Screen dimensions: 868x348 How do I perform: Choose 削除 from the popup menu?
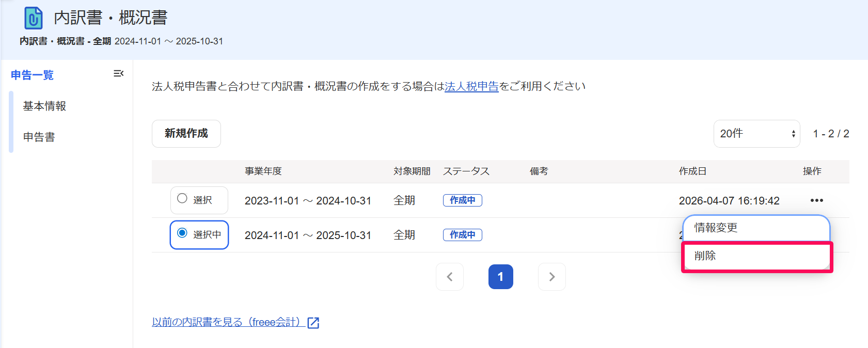756,256
